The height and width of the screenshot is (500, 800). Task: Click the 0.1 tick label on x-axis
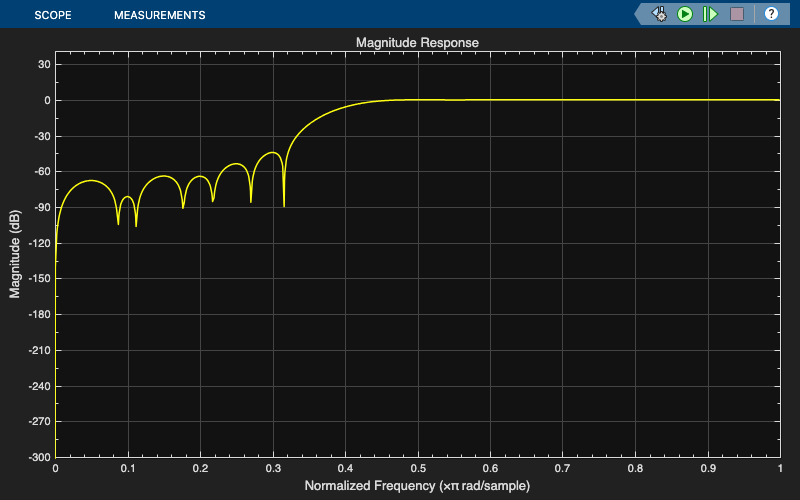[128, 468]
